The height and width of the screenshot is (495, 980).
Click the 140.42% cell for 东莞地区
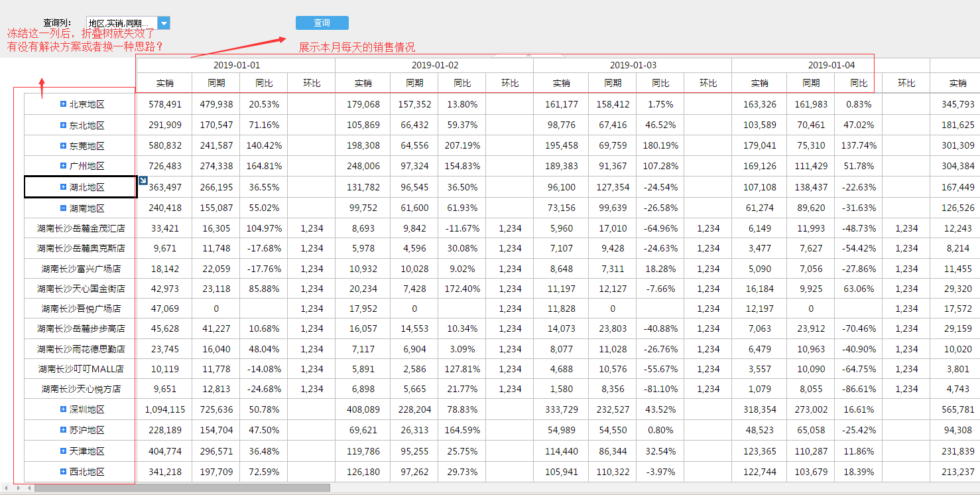point(264,145)
